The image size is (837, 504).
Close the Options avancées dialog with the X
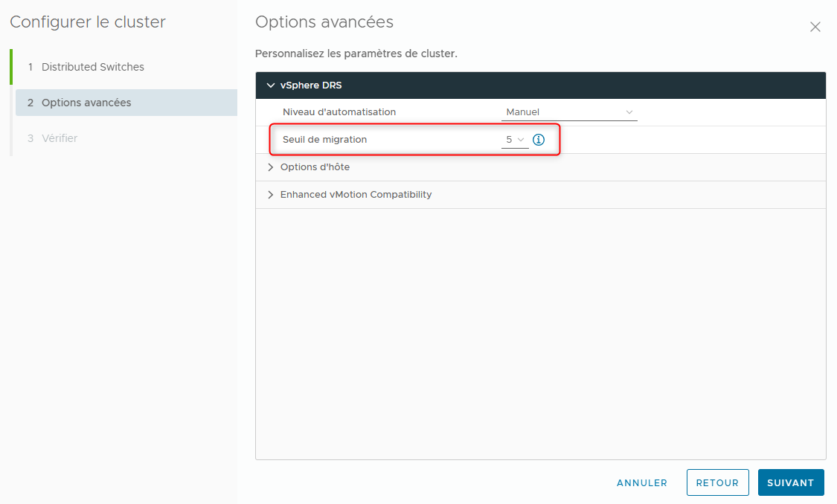815,27
